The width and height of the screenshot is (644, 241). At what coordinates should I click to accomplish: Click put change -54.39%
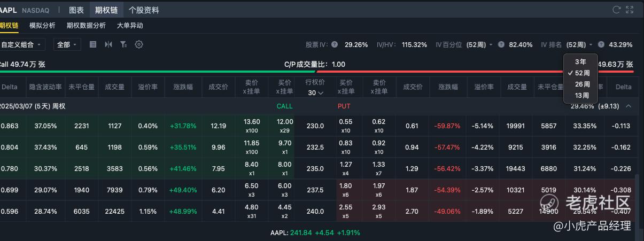pyautogui.click(x=448, y=190)
